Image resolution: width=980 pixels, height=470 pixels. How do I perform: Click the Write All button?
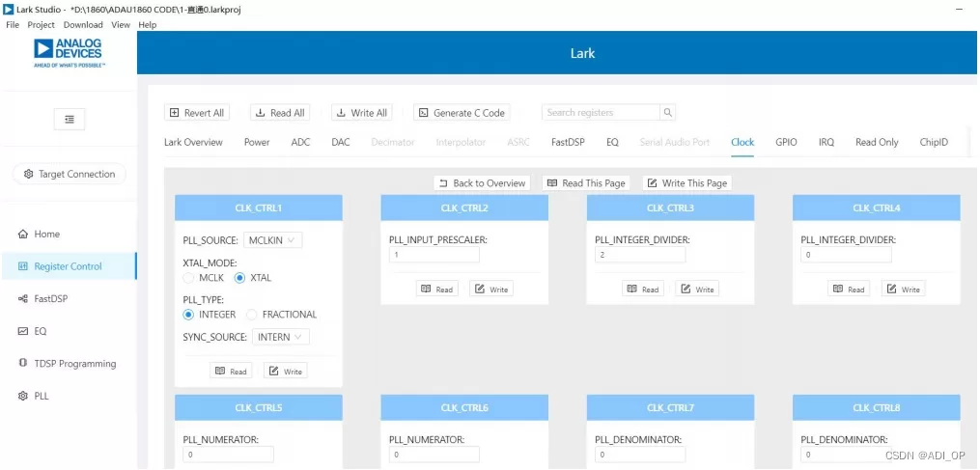click(x=362, y=113)
